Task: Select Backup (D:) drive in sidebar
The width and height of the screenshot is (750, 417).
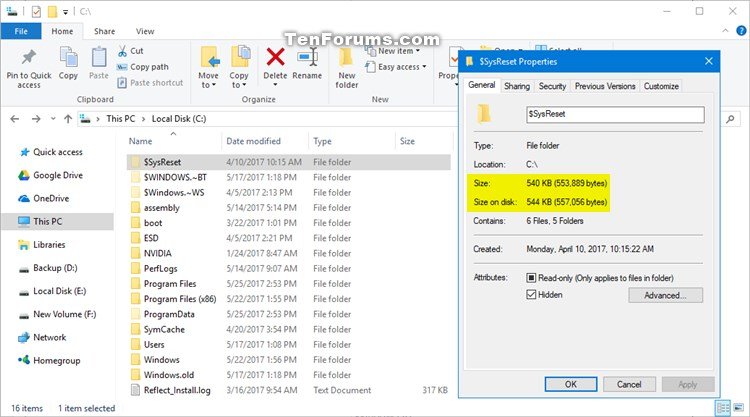Action: (55, 268)
